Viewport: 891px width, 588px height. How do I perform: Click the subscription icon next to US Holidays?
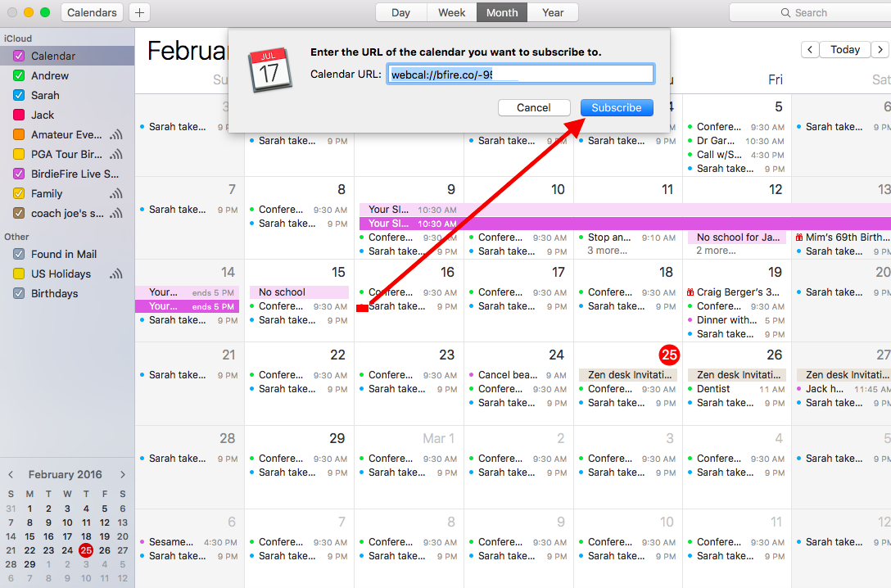point(116,274)
